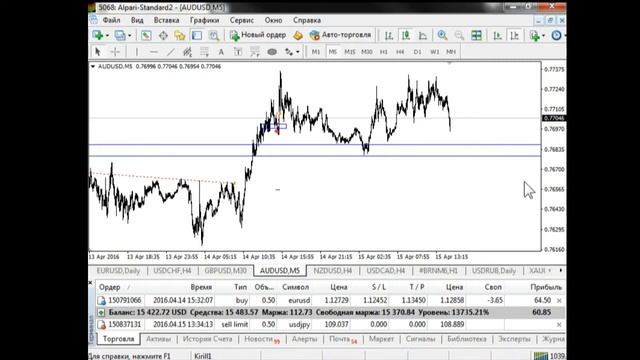Screen dimensions: 640x360
Task: Switch timeframe to M1
Action: (x=316, y=52)
